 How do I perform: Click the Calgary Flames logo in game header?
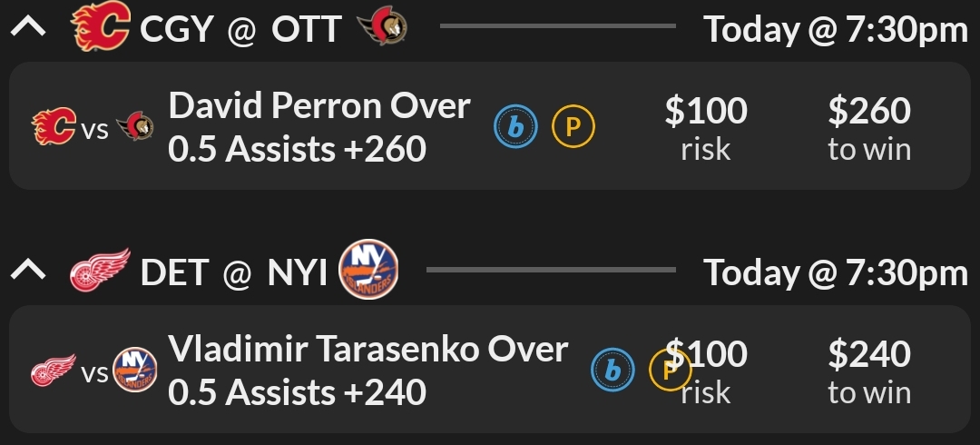(x=100, y=28)
